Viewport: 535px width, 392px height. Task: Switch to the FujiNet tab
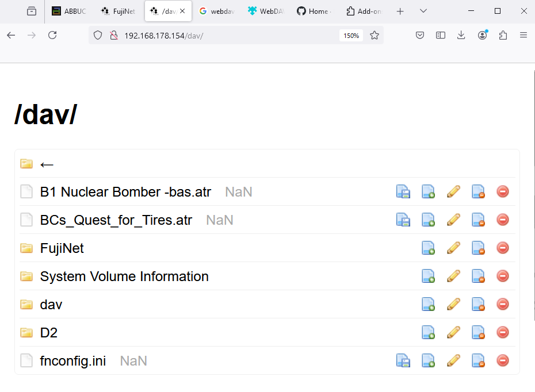[x=119, y=10]
